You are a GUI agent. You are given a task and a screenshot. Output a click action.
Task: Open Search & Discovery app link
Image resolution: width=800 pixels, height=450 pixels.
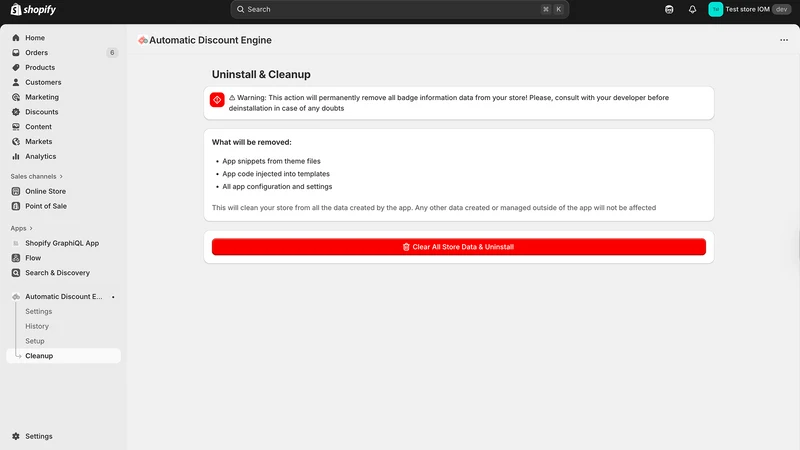[57, 273]
